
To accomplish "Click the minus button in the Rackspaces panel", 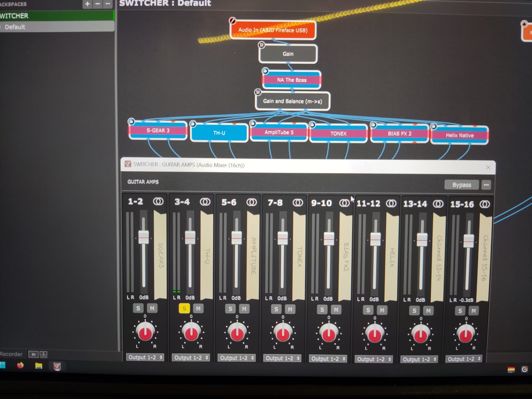I will point(98,4).
